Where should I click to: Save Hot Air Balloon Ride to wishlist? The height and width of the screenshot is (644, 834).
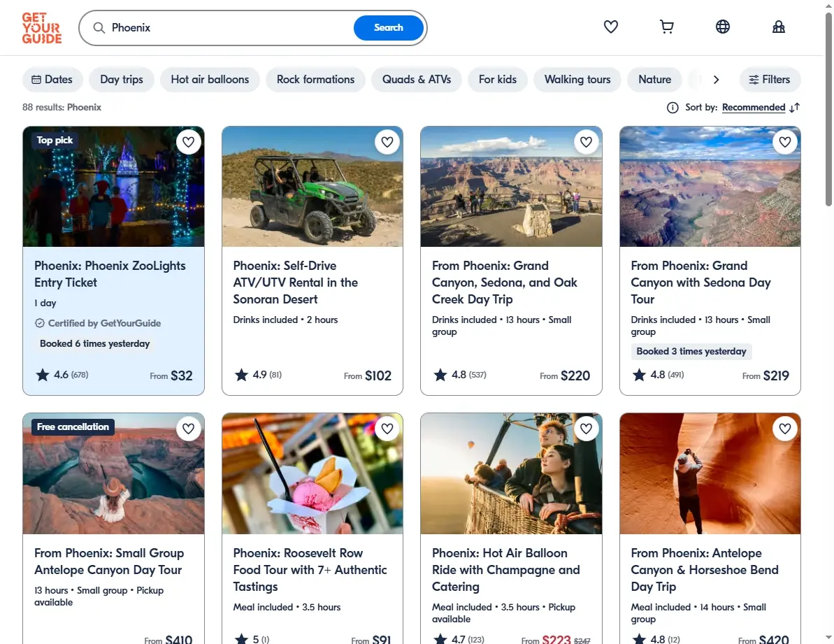coord(586,429)
